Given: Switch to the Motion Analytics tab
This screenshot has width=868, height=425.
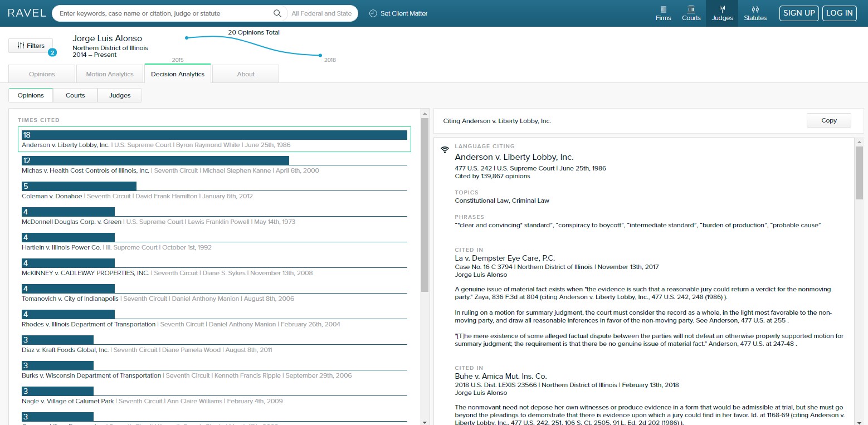Looking at the screenshot, I should click(x=110, y=74).
